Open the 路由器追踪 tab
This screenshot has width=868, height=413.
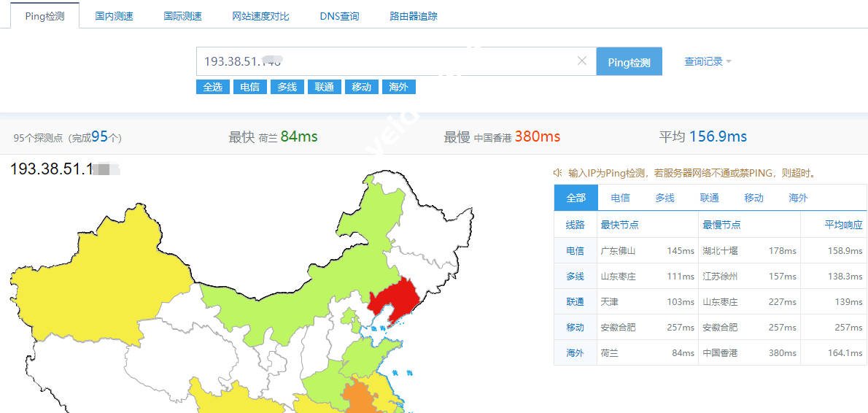pos(414,16)
